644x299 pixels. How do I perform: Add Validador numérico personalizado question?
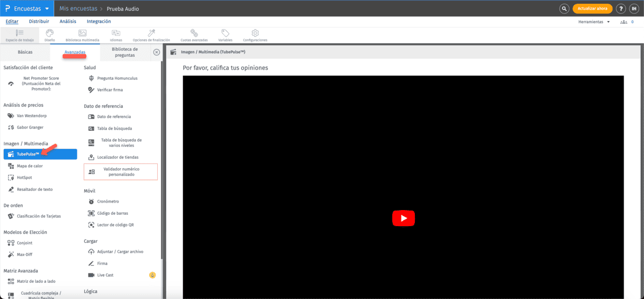coord(121,171)
